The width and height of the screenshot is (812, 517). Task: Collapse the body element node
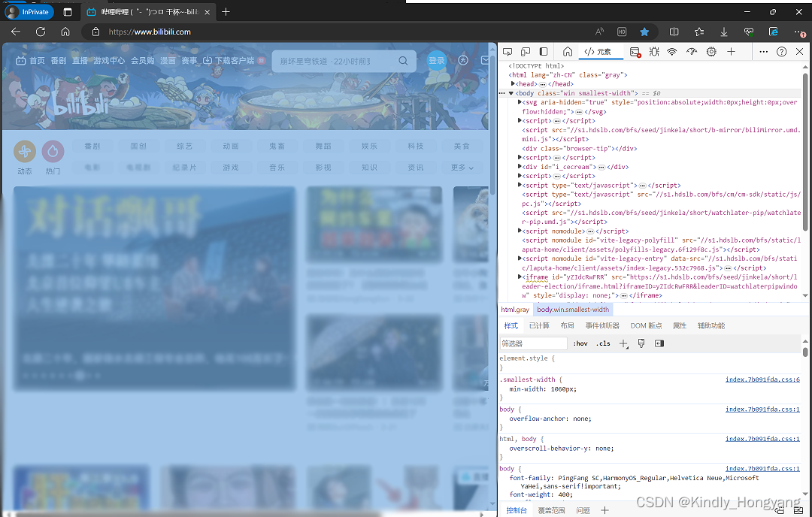[511, 93]
